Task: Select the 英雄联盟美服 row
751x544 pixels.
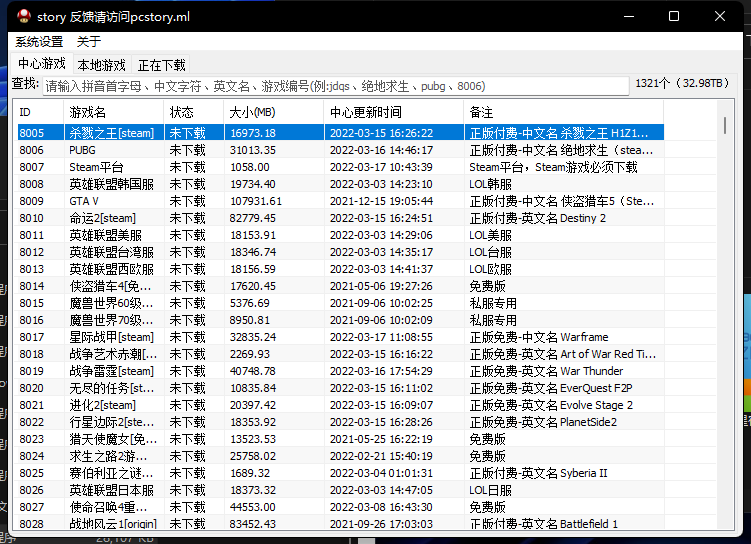Action: [x=341, y=235]
